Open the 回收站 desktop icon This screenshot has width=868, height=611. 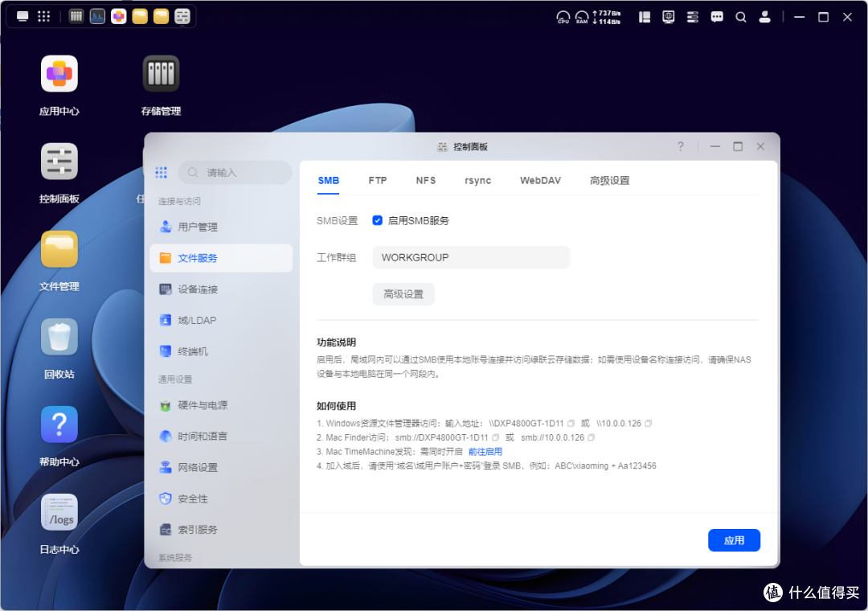click(59, 337)
